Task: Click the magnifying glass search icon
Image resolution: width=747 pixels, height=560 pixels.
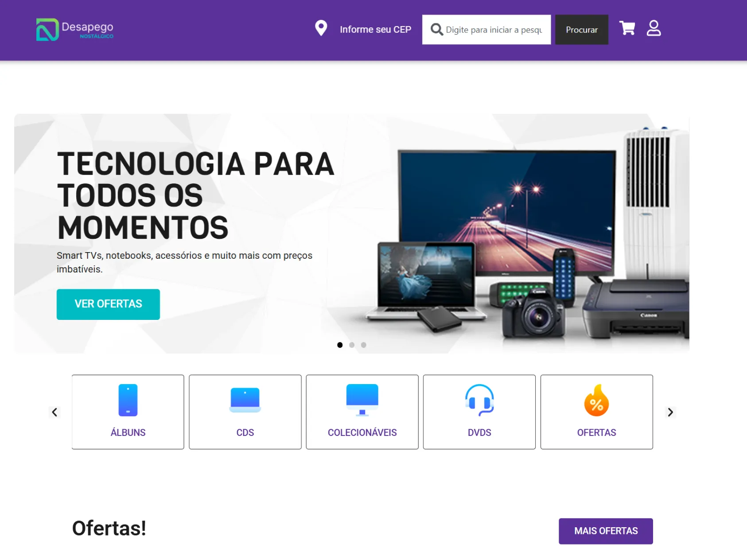Action: point(436,30)
